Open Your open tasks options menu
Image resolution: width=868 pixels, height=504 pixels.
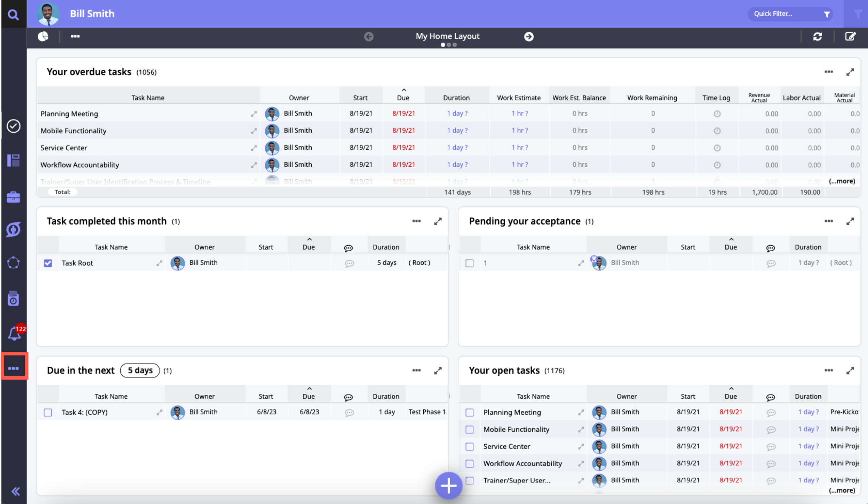[x=829, y=370]
